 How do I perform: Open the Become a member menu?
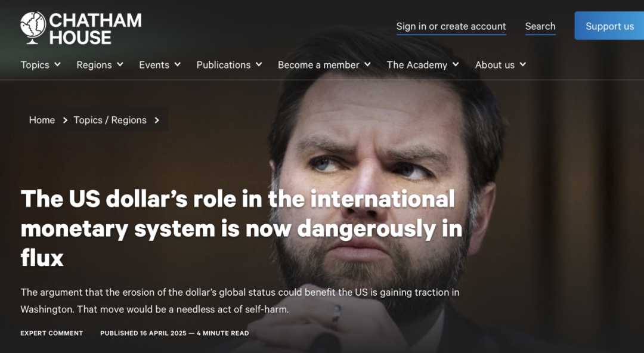pyautogui.click(x=318, y=65)
